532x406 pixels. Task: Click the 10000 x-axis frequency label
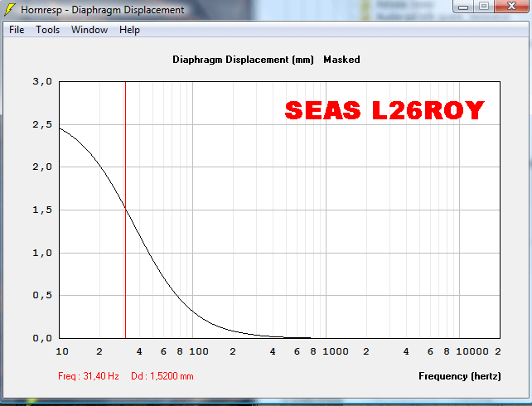(472, 351)
